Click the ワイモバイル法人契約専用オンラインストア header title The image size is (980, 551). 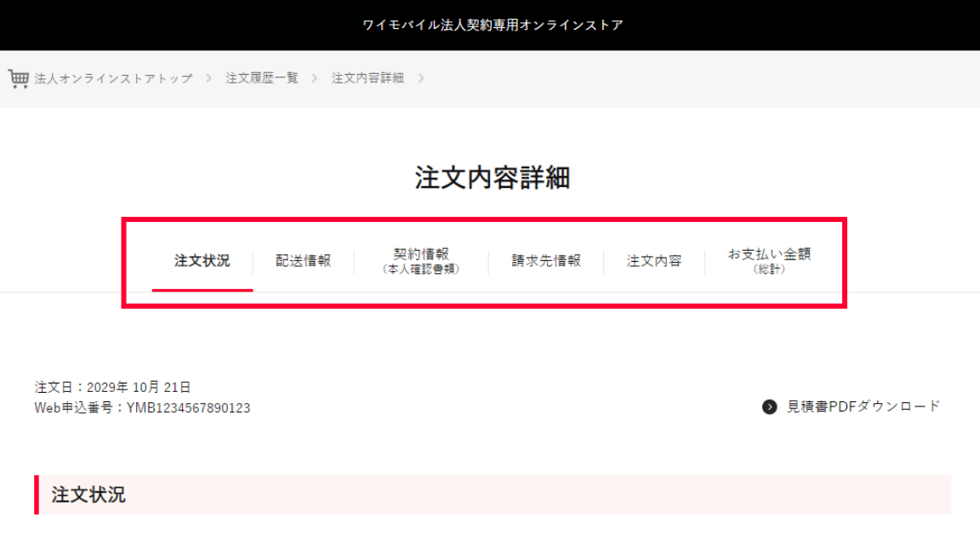(493, 25)
